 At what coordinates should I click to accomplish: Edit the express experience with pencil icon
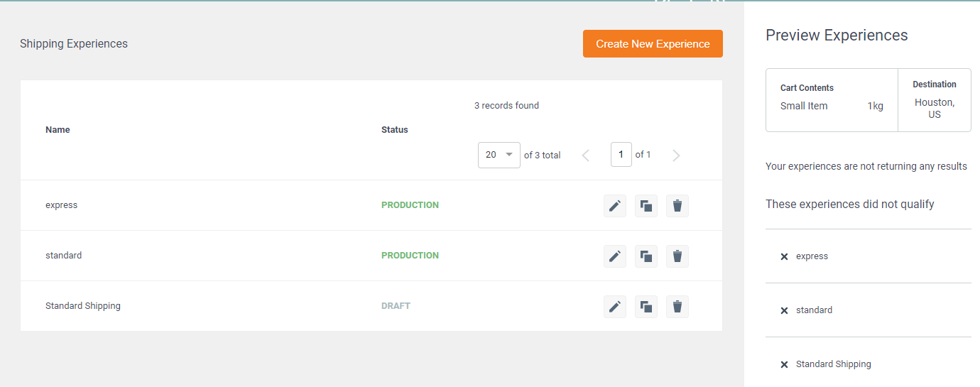(x=615, y=206)
